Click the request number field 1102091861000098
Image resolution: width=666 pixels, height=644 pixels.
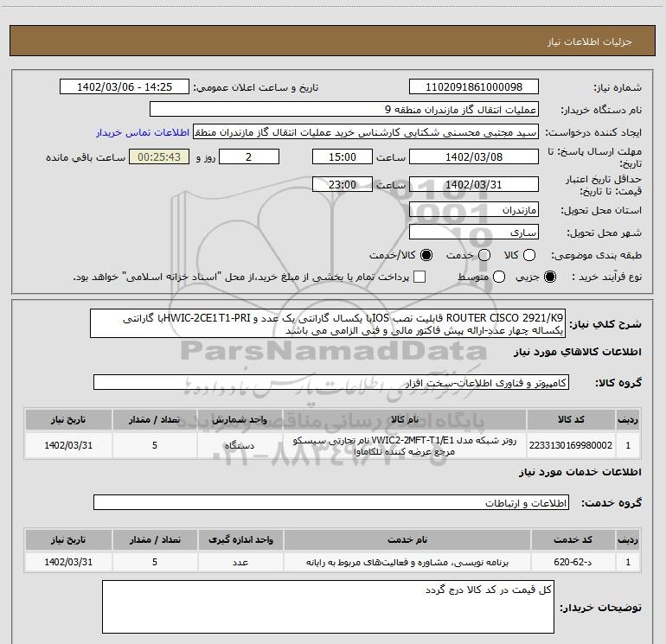pyautogui.click(x=474, y=86)
